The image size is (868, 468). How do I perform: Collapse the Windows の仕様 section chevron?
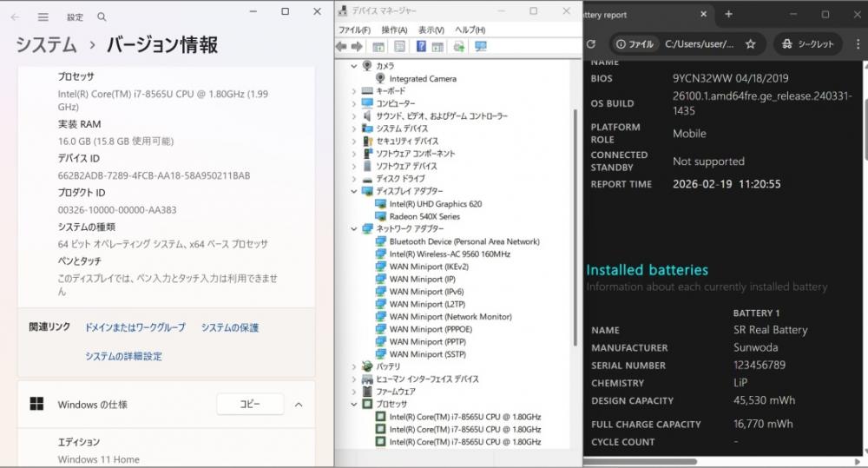pyautogui.click(x=299, y=405)
